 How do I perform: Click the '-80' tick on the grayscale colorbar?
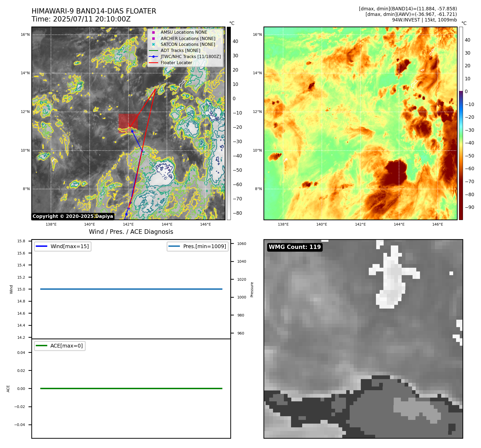click(237, 213)
